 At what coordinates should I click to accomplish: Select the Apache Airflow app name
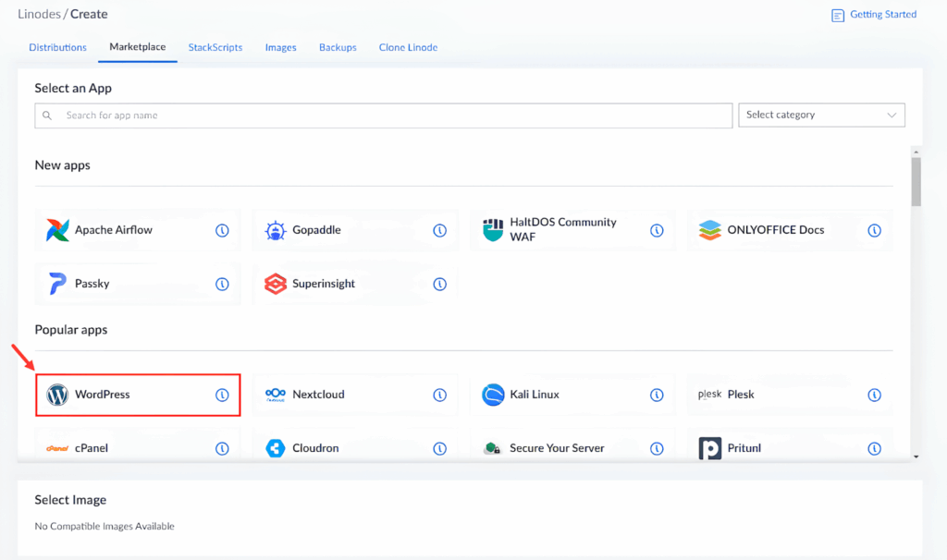[x=114, y=230]
